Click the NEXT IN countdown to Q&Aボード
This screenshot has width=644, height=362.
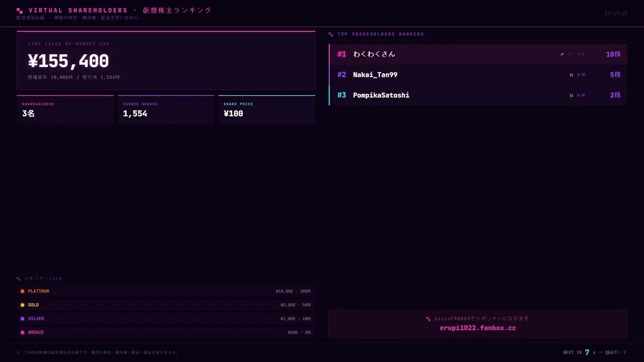(x=595, y=352)
